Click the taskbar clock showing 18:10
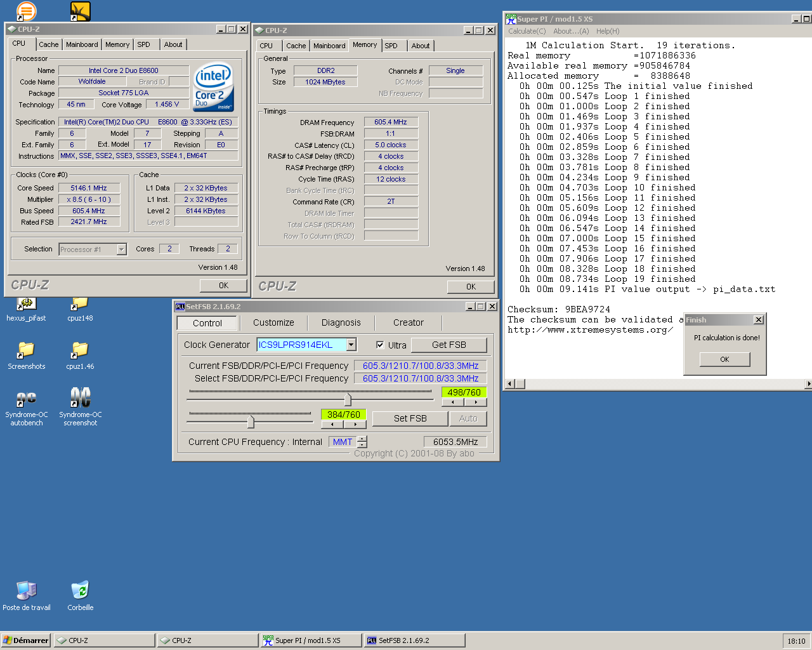812x650 pixels. (x=796, y=641)
